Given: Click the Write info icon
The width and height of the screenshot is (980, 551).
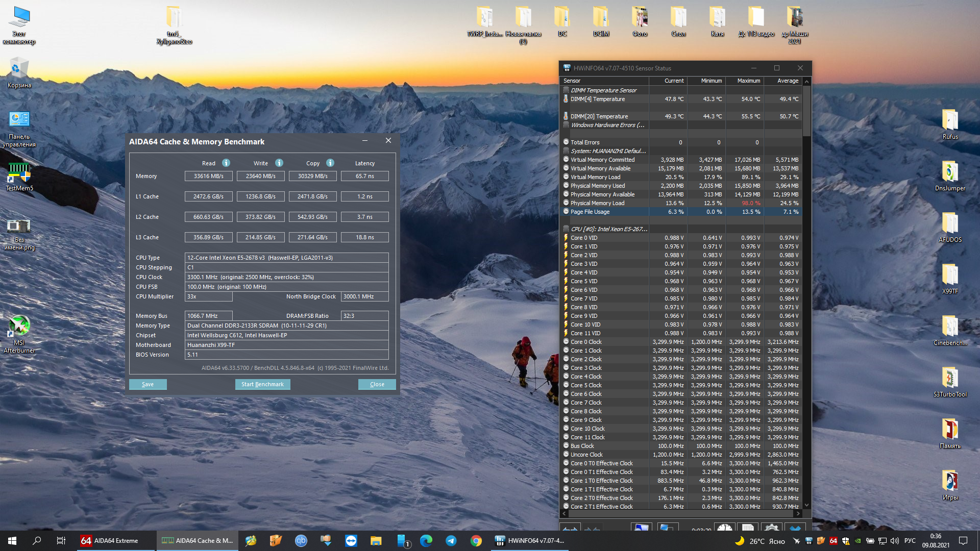Looking at the screenshot, I should tap(279, 163).
